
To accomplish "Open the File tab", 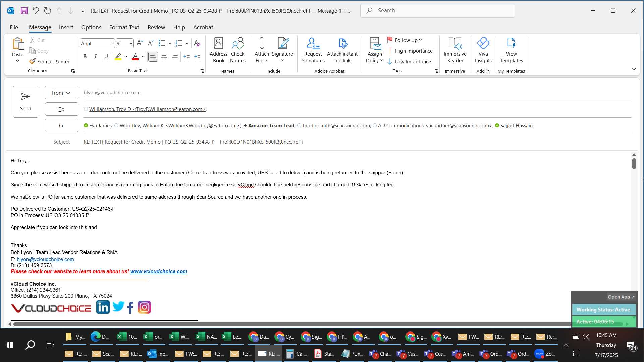I will click(14, 27).
